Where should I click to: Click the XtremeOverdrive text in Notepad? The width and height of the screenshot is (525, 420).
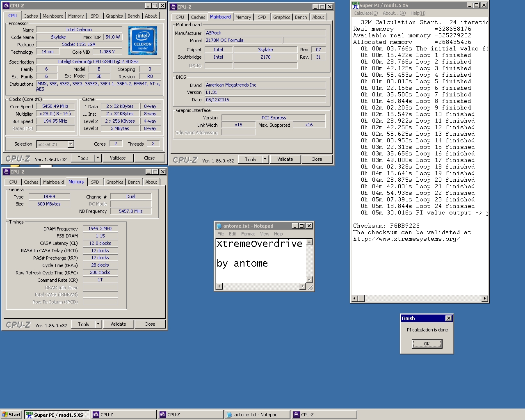[259, 244]
